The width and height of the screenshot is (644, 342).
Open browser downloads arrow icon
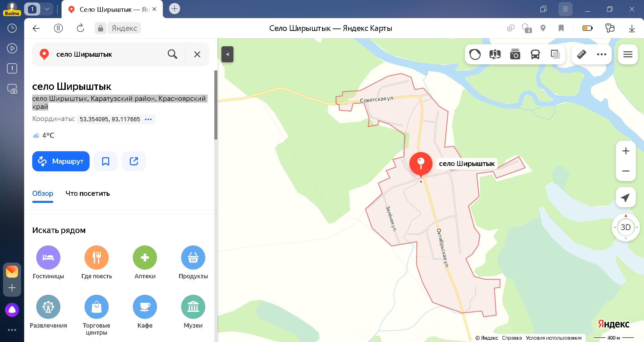(x=632, y=28)
